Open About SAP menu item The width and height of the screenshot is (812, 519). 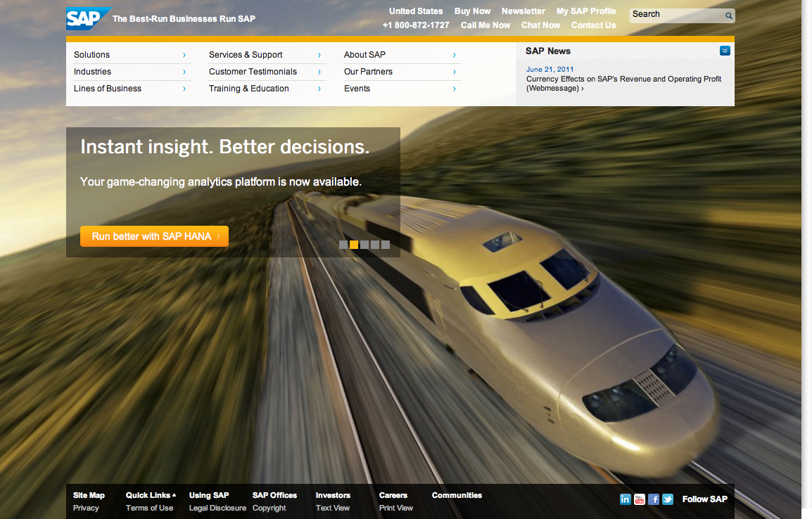coord(364,55)
